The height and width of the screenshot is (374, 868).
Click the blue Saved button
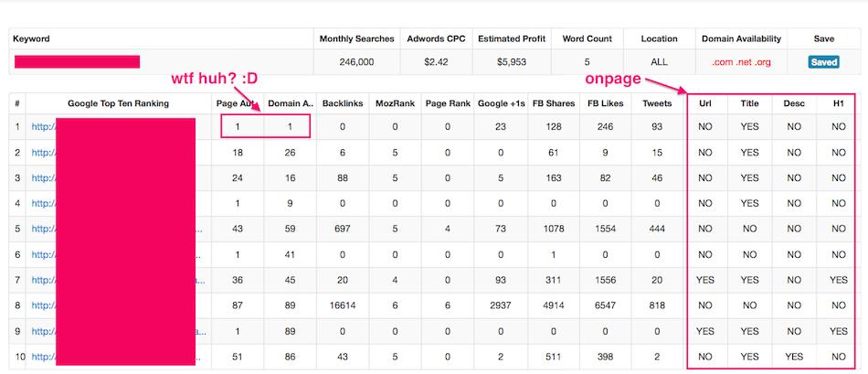(823, 62)
